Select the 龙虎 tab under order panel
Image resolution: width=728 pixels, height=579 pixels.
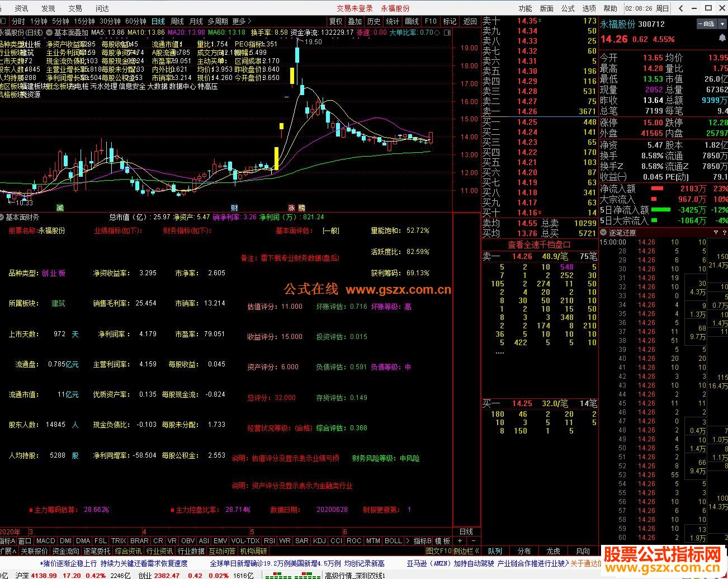click(x=553, y=551)
